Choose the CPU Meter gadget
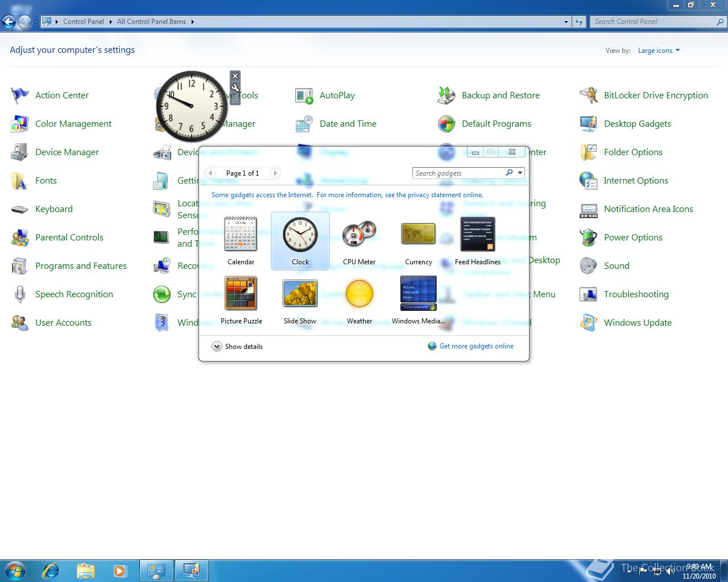The width and height of the screenshot is (728, 582). pyautogui.click(x=359, y=241)
